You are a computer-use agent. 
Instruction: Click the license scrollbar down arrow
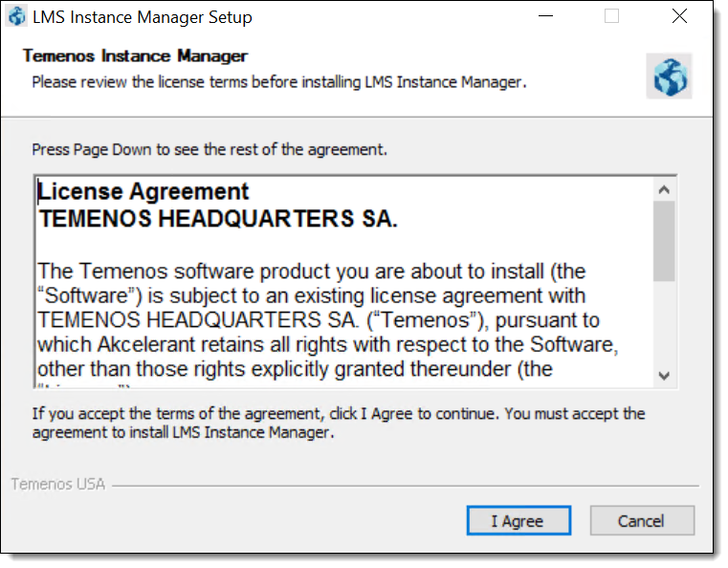pos(664,376)
